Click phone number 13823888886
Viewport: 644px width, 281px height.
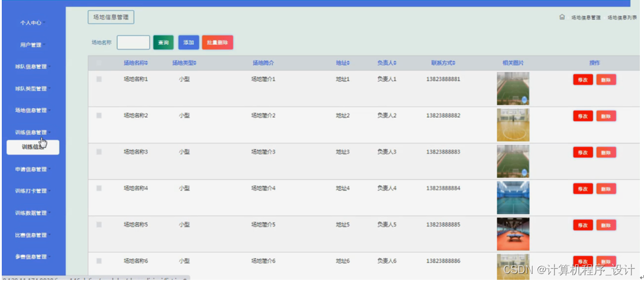443,261
